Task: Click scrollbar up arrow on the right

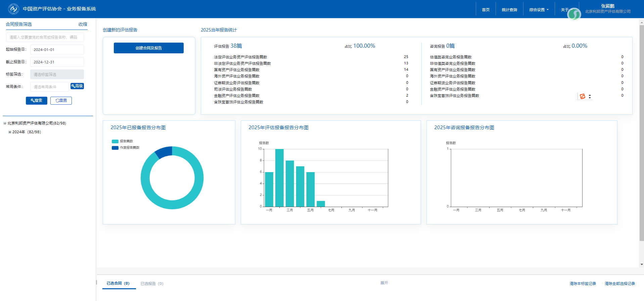Action: (x=642, y=22)
